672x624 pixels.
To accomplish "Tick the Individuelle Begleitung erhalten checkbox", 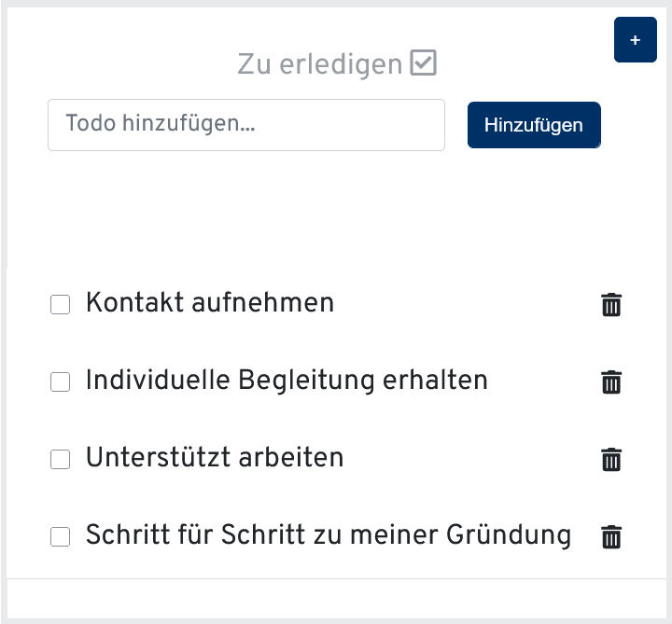I will [x=60, y=382].
